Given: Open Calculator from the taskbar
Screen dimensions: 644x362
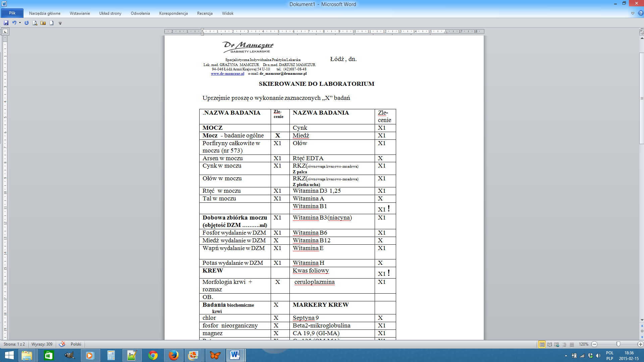Looking at the screenshot, I should (x=111, y=355).
